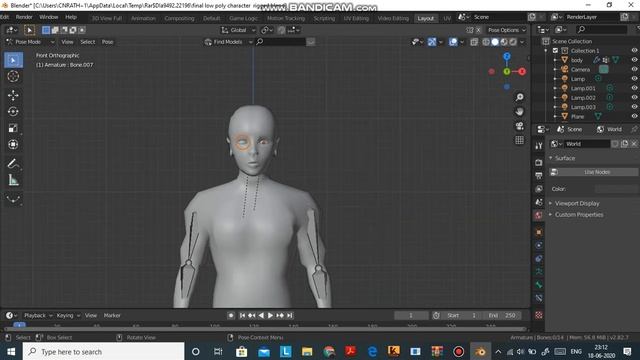Viewport: 640px width, 360px height.
Task: Play the animation forward
Action: point(270,316)
